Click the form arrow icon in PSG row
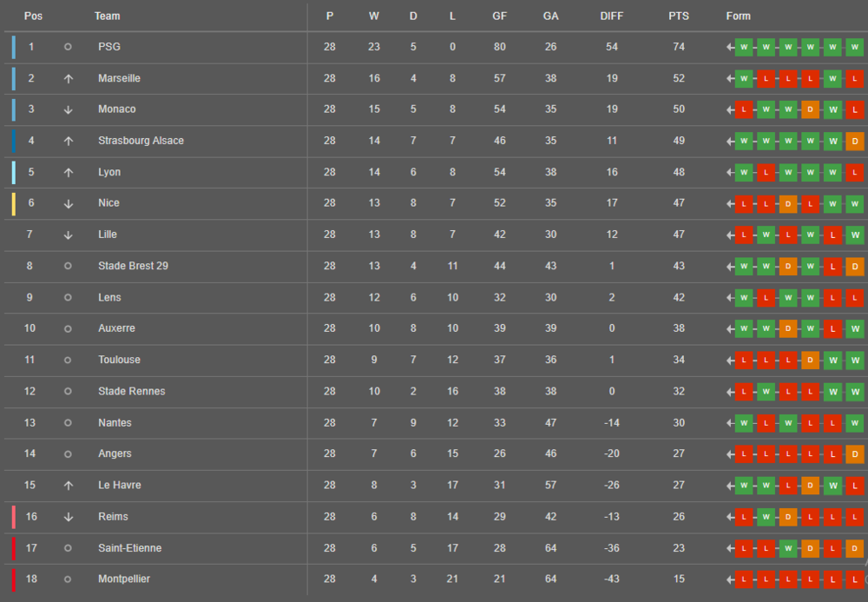The width and height of the screenshot is (868, 602). pyautogui.click(x=730, y=47)
